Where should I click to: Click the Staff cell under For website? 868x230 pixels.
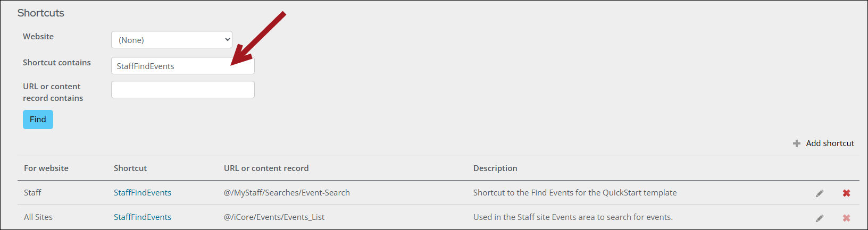coord(32,193)
